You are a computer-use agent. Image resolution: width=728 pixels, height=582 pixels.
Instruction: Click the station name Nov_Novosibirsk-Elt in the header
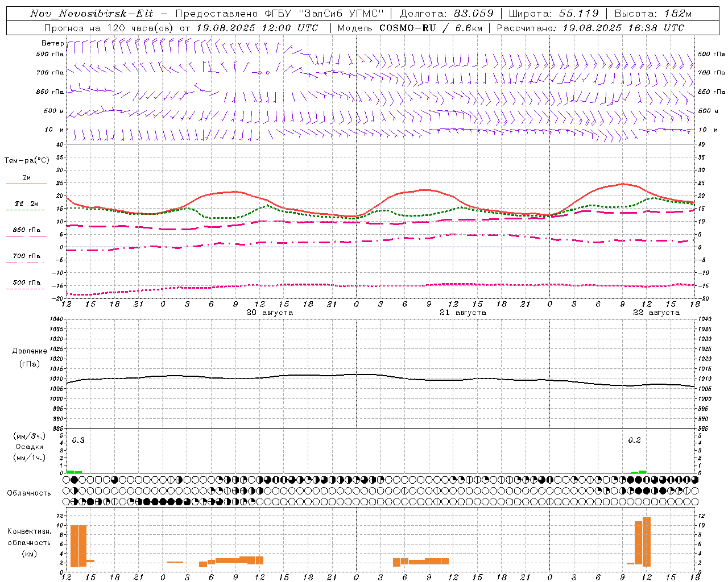pyautogui.click(x=92, y=14)
